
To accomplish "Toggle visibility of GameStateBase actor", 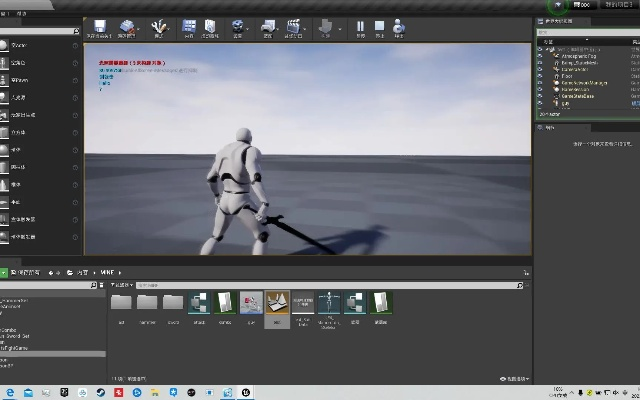I will (x=541, y=95).
